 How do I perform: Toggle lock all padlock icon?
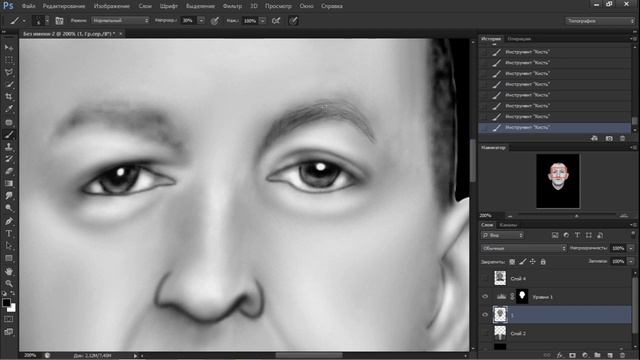543,262
